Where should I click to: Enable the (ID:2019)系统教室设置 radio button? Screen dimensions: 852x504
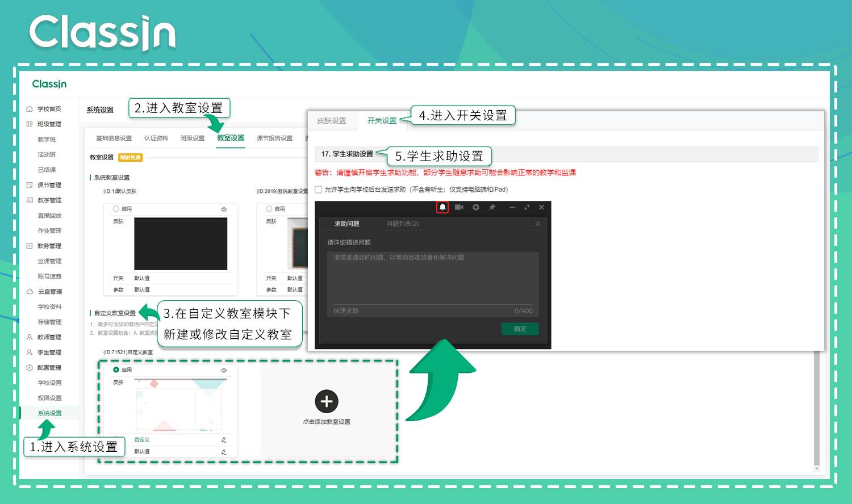coord(269,209)
